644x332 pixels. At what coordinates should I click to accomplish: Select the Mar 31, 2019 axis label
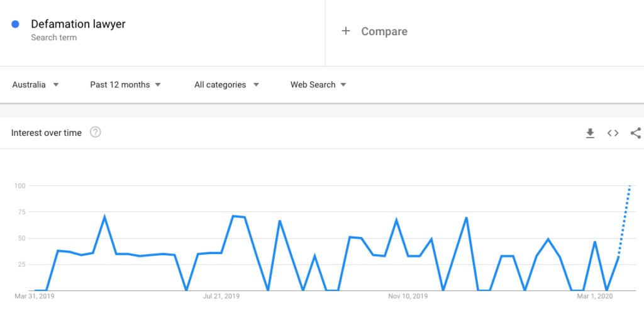[x=35, y=296]
